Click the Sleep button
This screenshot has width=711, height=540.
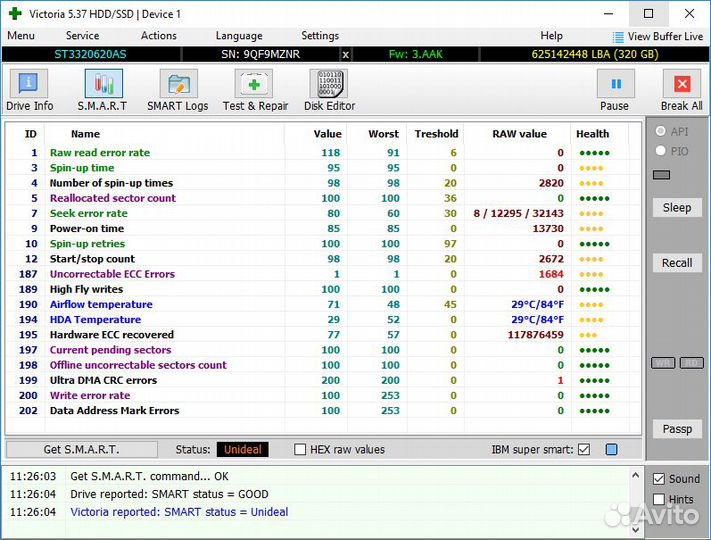click(677, 208)
